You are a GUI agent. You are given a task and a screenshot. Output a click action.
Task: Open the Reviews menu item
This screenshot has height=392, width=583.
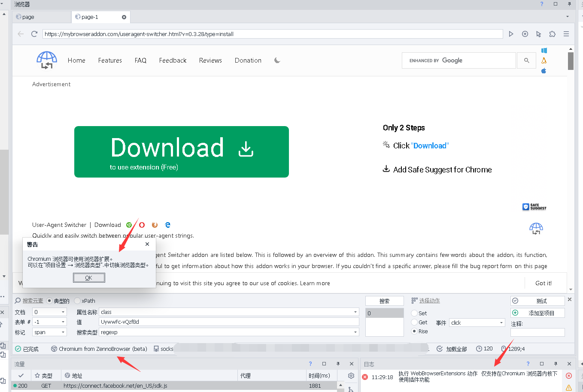210,60
